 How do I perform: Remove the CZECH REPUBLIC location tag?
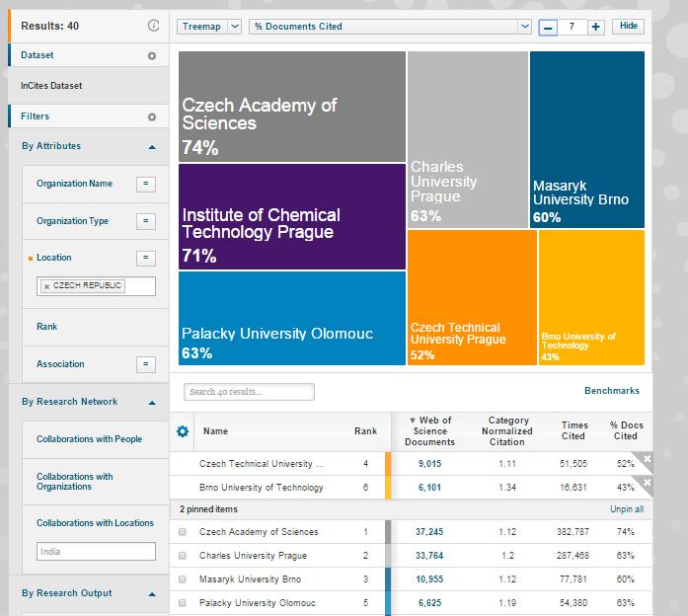pyautogui.click(x=47, y=286)
